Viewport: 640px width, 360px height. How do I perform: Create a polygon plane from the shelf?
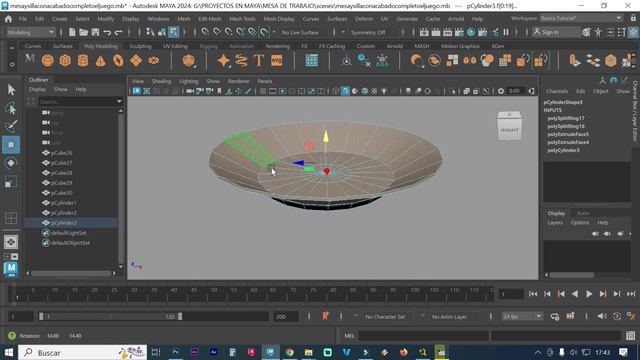pos(136,60)
